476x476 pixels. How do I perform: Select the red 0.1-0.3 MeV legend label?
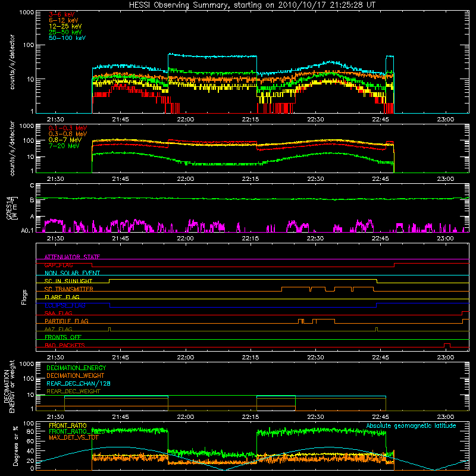click(x=68, y=128)
